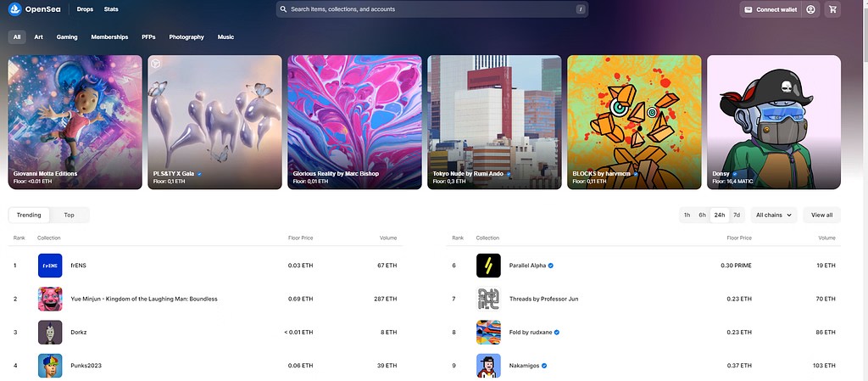This screenshot has width=868, height=381.
Task: Click the frENS collection icon
Action: [x=50, y=266]
